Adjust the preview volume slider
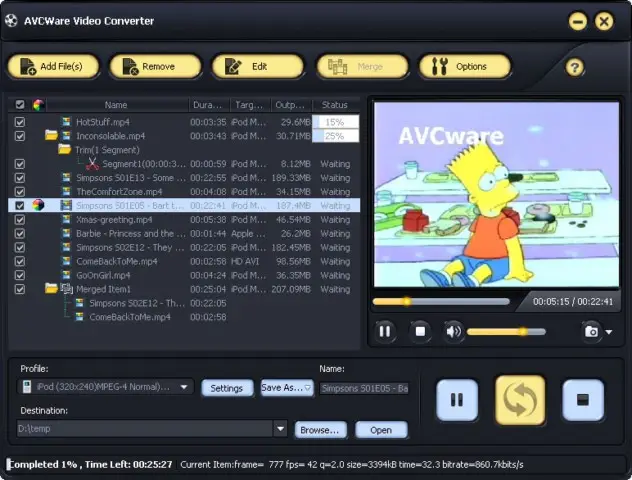This screenshot has width=632, height=480. tap(506, 332)
